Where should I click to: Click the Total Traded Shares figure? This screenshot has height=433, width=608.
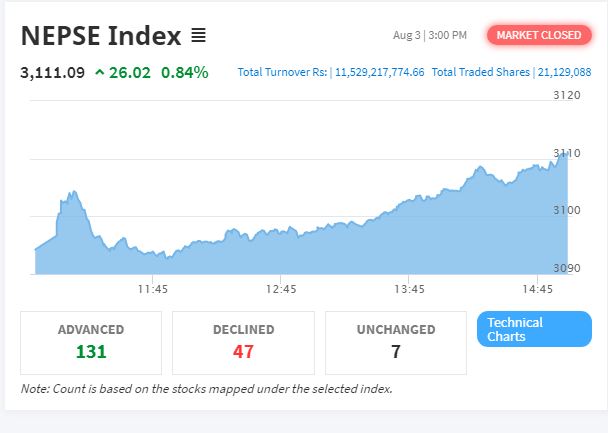coord(564,72)
